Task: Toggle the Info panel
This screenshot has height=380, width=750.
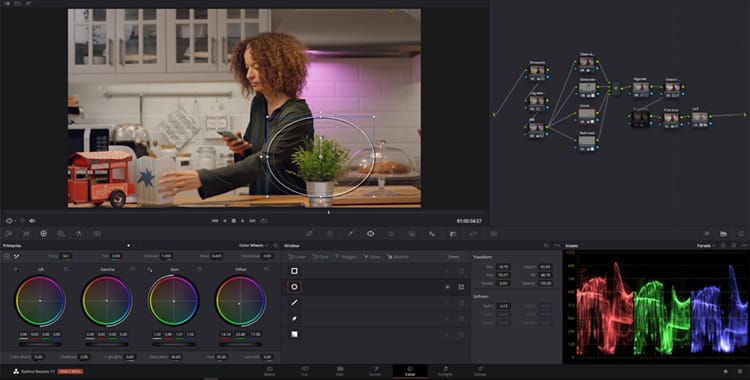Action: [741, 234]
